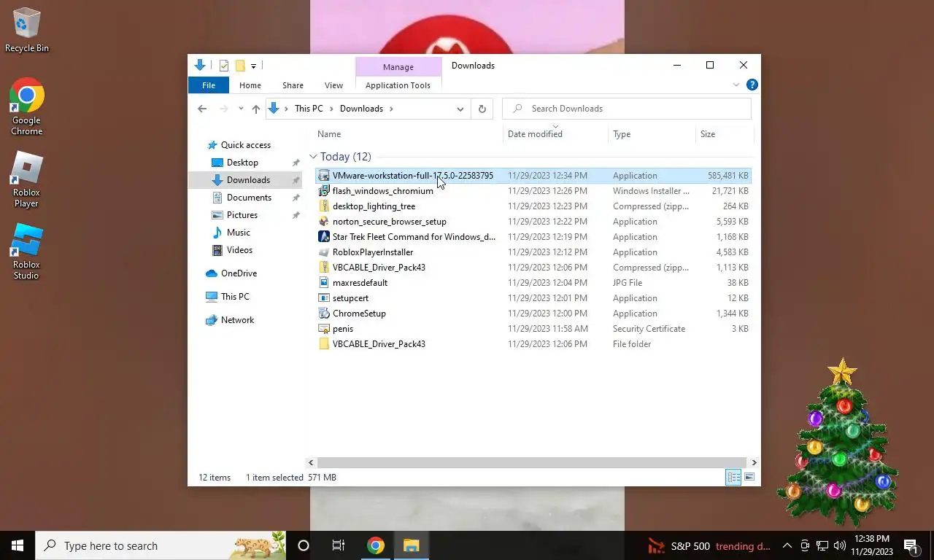Viewport: 934px width, 560px height.
Task: Click the Properties icon in quick access toolbar
Action: (x=224, y=66)
